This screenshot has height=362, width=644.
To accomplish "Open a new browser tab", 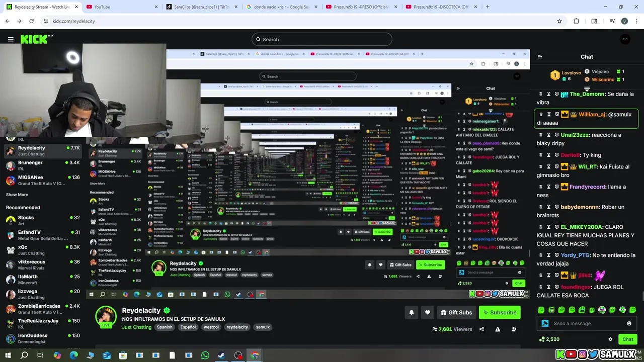I will click(x=488, y=7).
